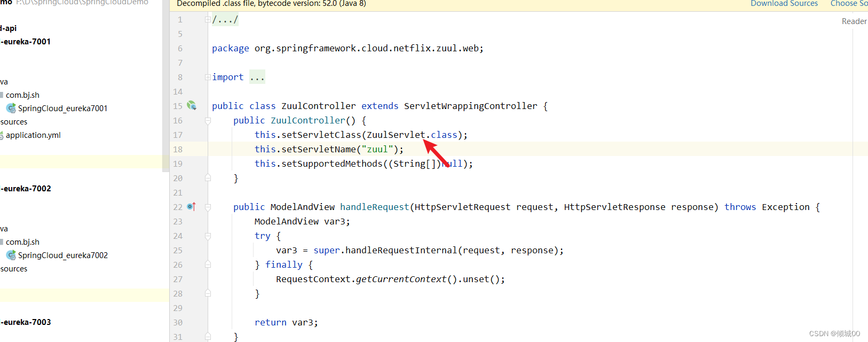Click fold end marker at line 28
The height and width of the screenshot is (342, 868).
tap(208, 294)
